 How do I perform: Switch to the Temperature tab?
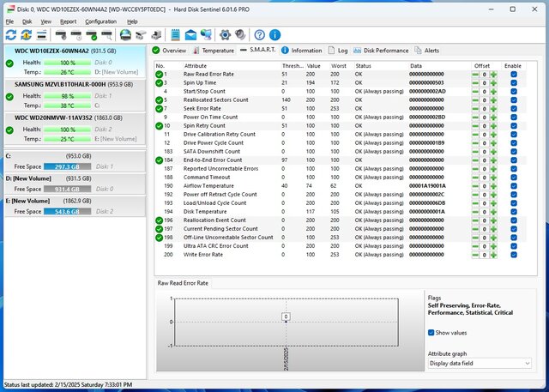point(214,51)
